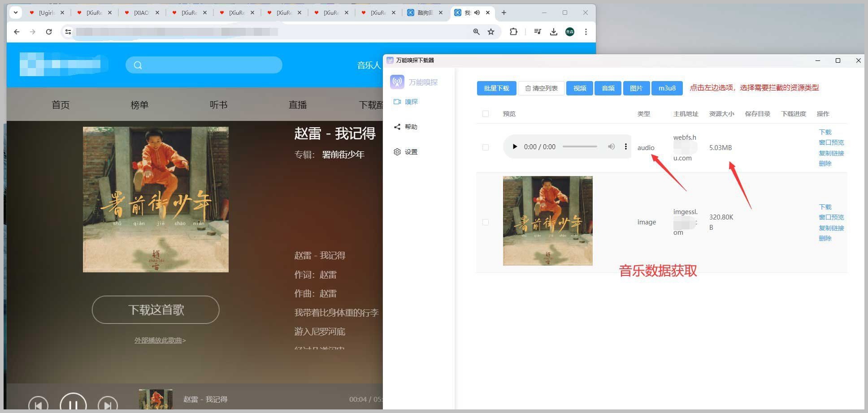Screen dimensions: 868x413
Task: Skip to previous track in web player
Action: coord(38,404)
